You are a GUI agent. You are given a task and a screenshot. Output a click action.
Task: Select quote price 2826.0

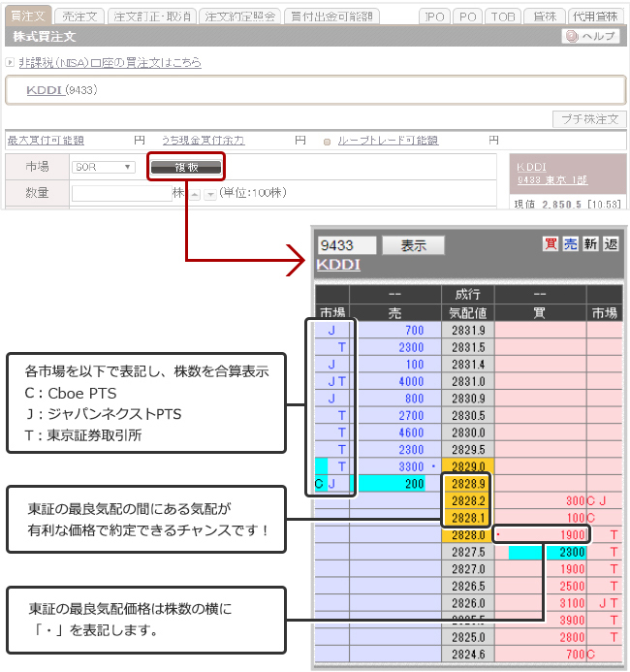point(468,603)
